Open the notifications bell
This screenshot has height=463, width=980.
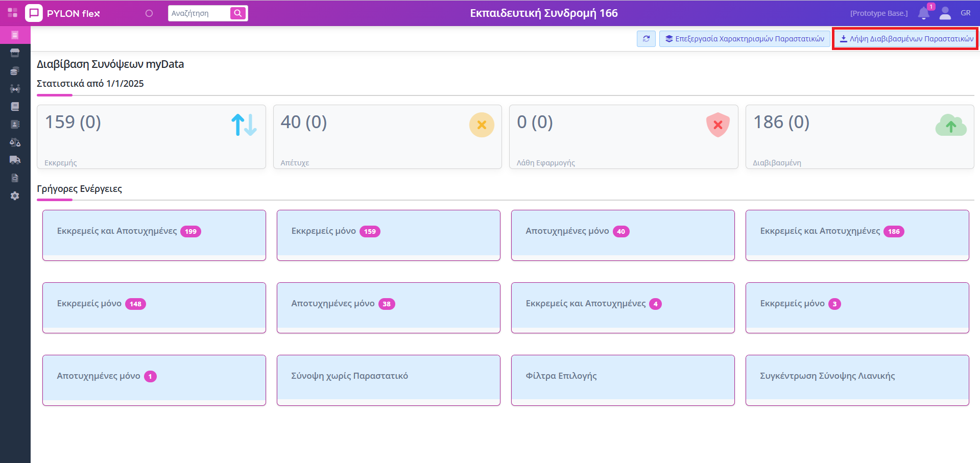coord(923,13)
